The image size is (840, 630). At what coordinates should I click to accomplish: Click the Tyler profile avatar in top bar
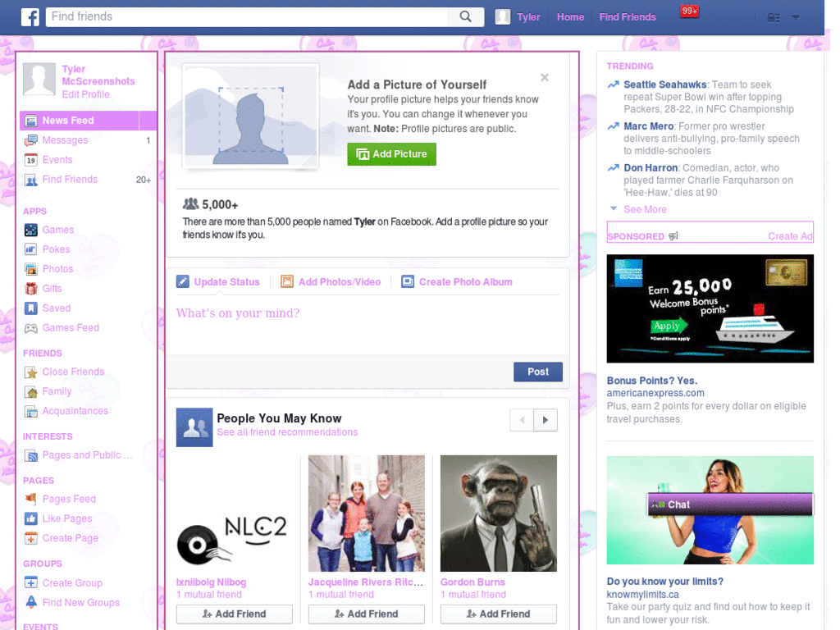[x=503, y=16]
